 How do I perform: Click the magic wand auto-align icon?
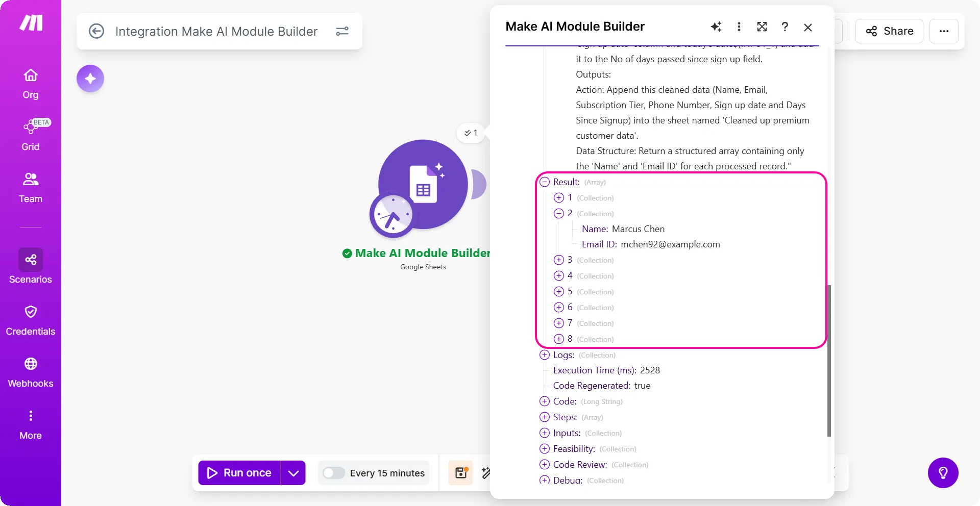pos(486,473)
